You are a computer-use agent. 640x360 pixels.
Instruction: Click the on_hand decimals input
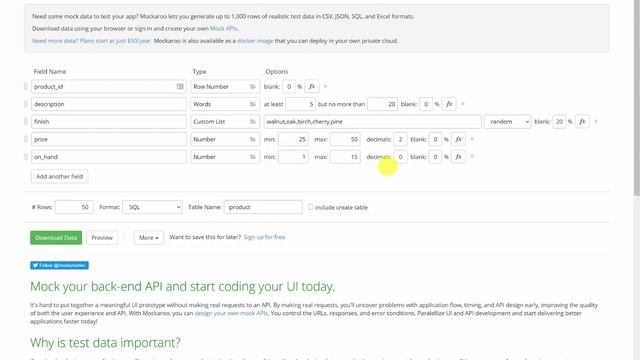[x=400, y=157]
